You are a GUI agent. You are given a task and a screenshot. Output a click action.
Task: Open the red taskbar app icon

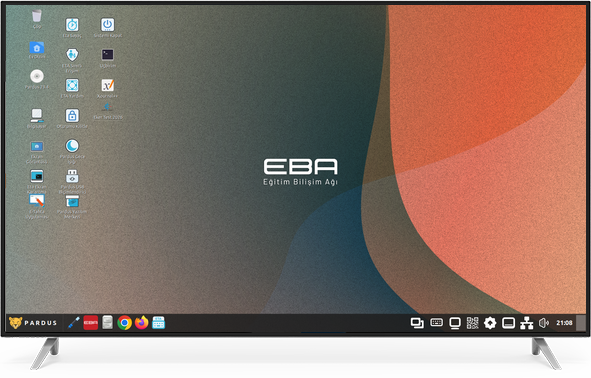90,323
